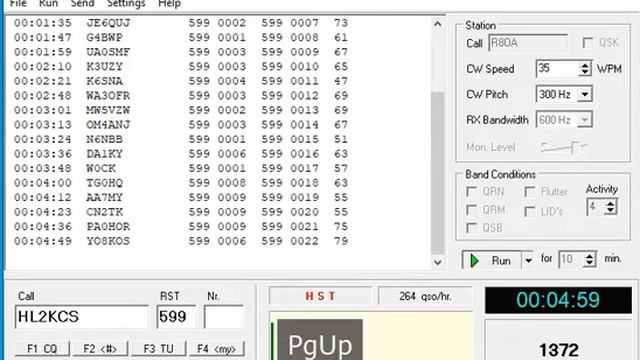The image size is (640, 360).
Task: Increase CW Speed with up arrow
Action: click(585, 65)
